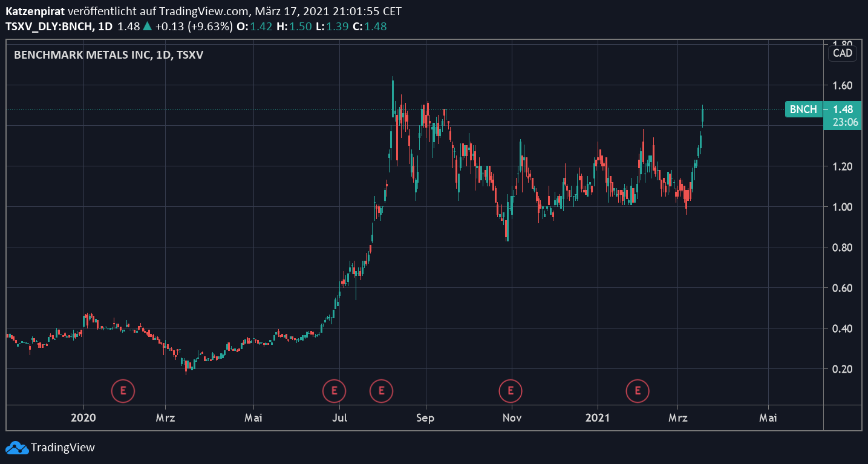This screenshot has width=868, height=464.
Task: Click the 1.00 price axis label
Action: point(843,207)
